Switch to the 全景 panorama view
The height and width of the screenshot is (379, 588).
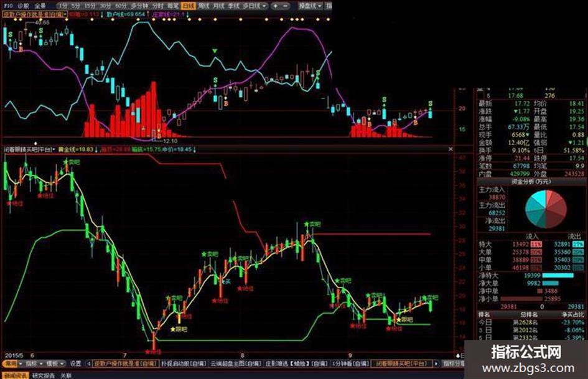(40, 6)
